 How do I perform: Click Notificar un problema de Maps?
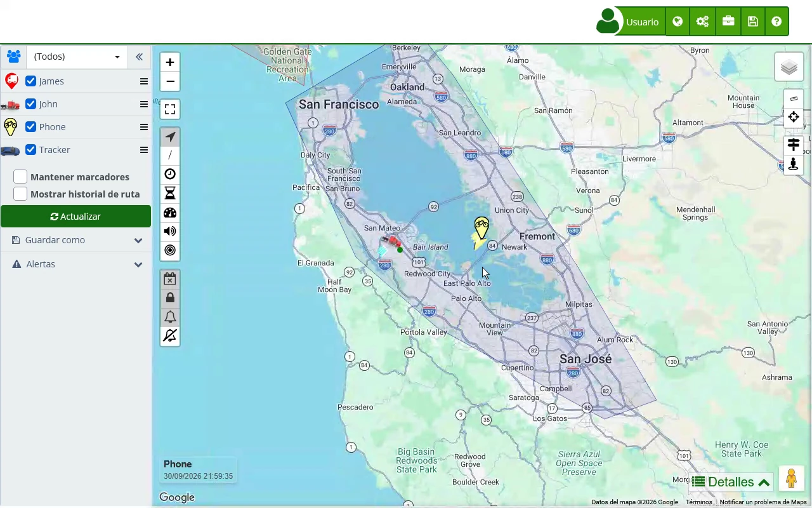point(763,502)
